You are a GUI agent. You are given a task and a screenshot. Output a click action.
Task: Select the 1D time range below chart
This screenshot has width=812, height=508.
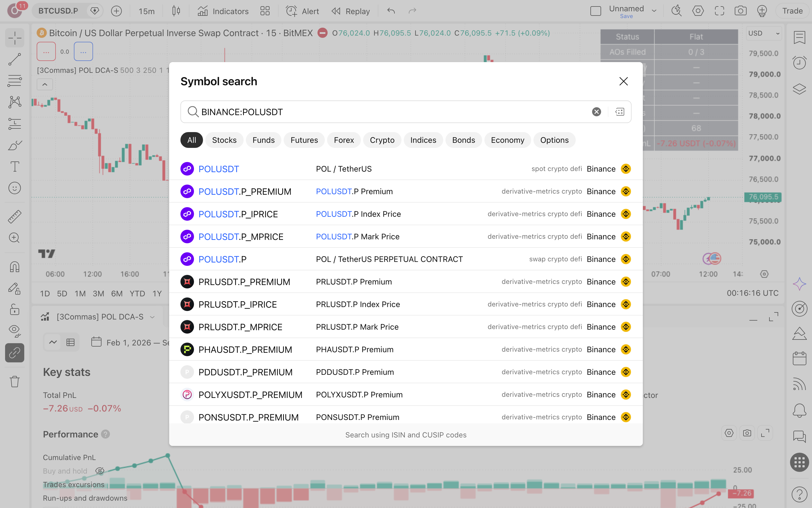coord(45,294)
